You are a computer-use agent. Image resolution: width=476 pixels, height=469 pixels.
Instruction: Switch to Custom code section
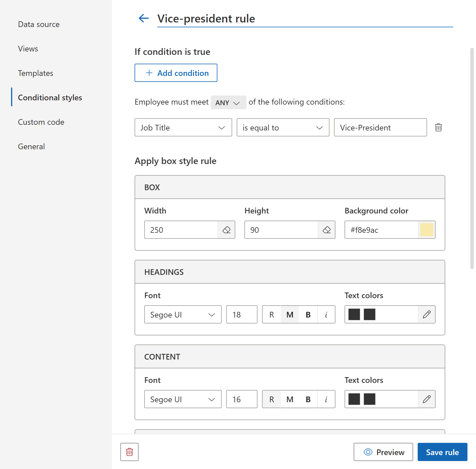tap(41, 122)
